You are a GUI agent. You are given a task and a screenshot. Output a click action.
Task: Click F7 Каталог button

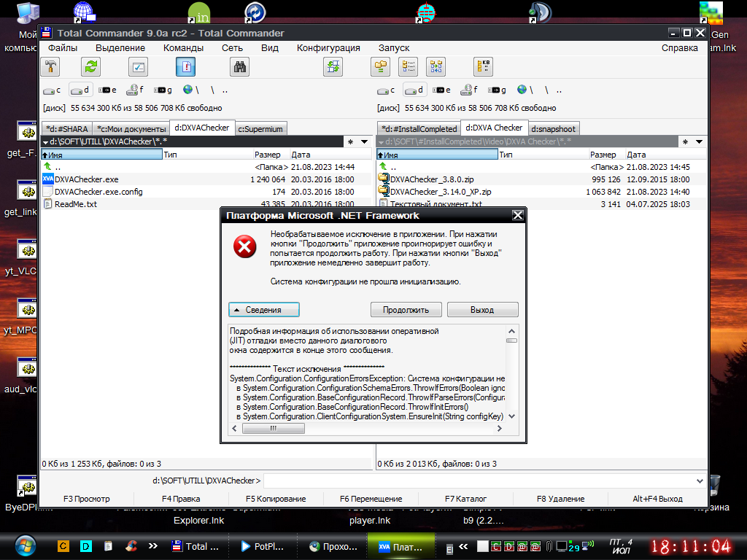click(466, 499)
